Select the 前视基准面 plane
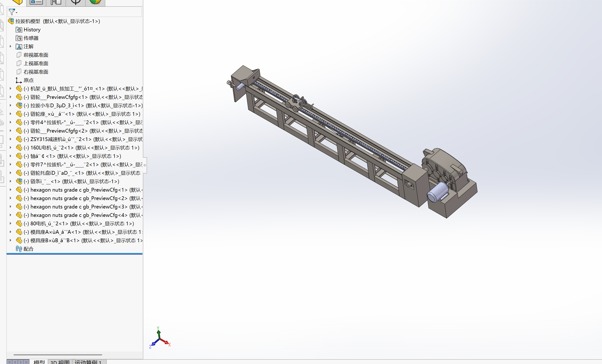The height and width of the screenshot is (364, 602). click(x=36, y=55)
